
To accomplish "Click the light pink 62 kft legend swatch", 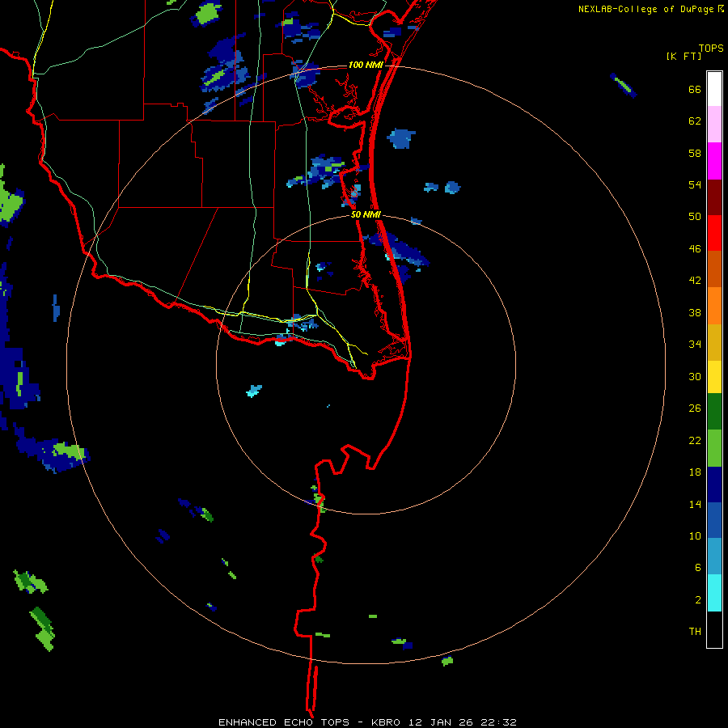I will [x=714, y=124].
